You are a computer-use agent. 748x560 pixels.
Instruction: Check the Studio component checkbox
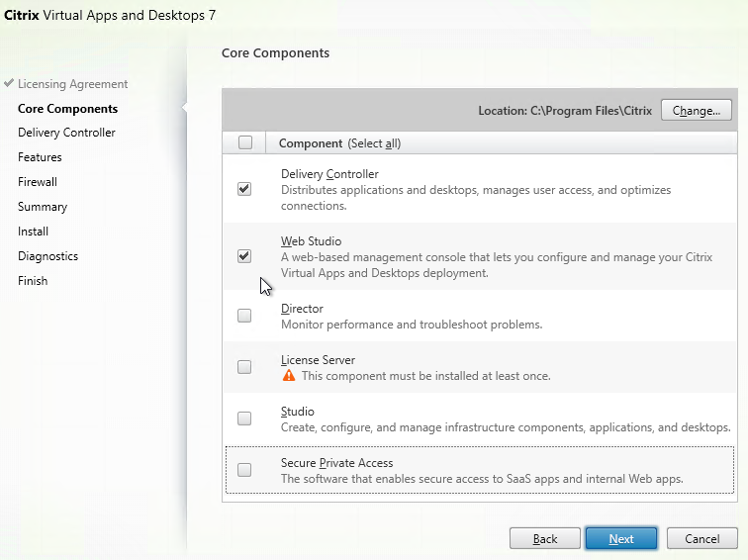(x=244, y=419)
